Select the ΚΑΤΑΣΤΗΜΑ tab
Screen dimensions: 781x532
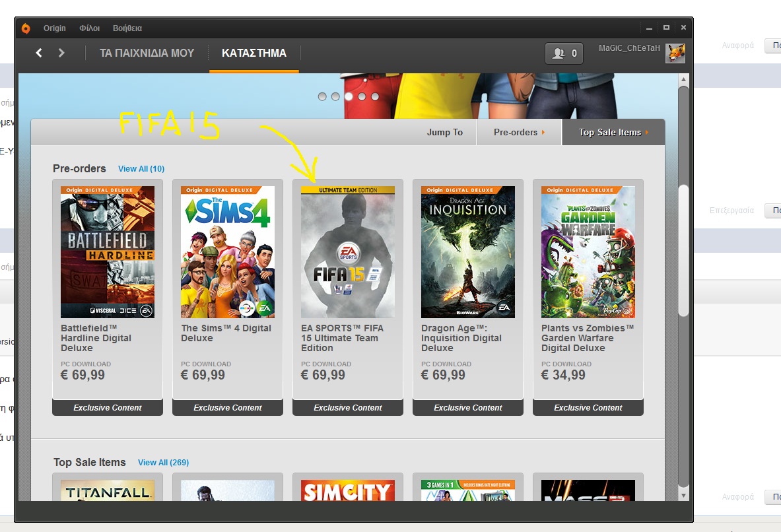coord(254,53)
